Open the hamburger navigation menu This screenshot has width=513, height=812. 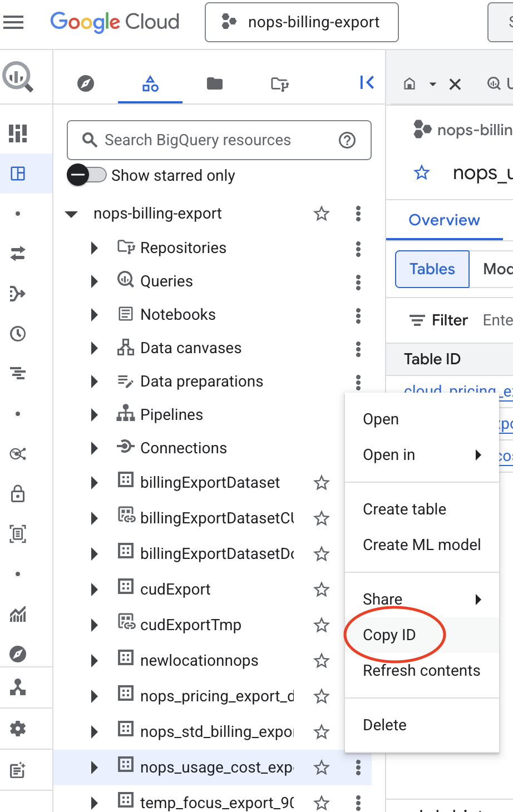click(x=16, y=22)
